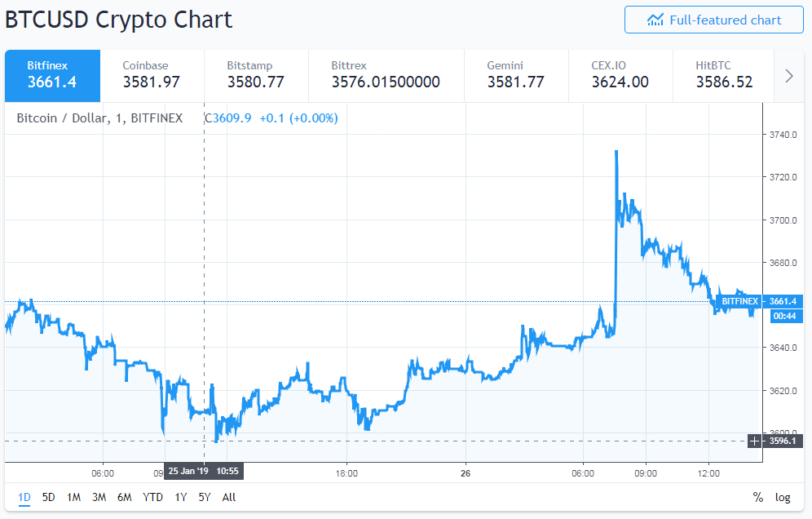812x519 pixels.
Task: Click the chart icon in Full-featured chart button
Action: point(655,20)
